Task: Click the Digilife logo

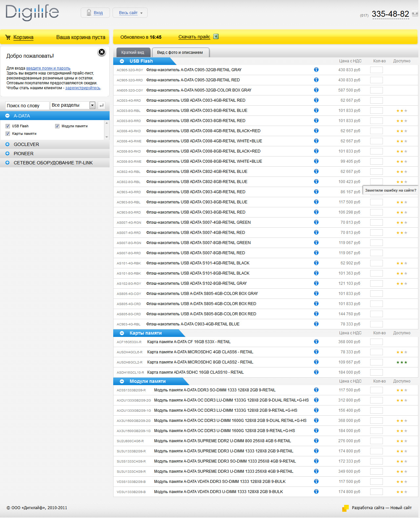Action: 32,13
